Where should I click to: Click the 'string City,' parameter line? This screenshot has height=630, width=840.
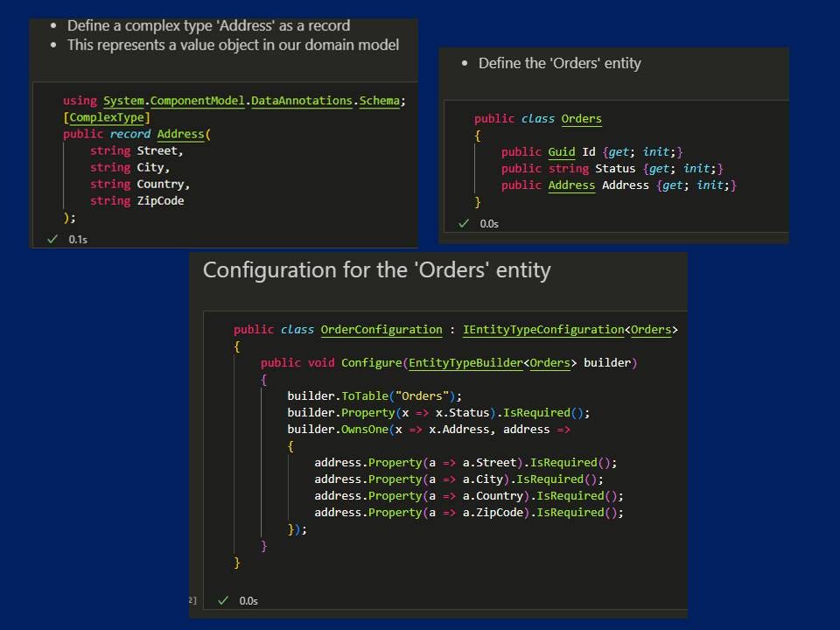[129, 167]
